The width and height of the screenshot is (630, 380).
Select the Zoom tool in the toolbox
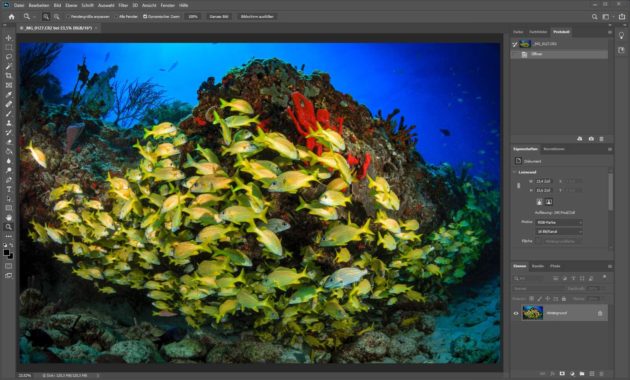(8, 227)
